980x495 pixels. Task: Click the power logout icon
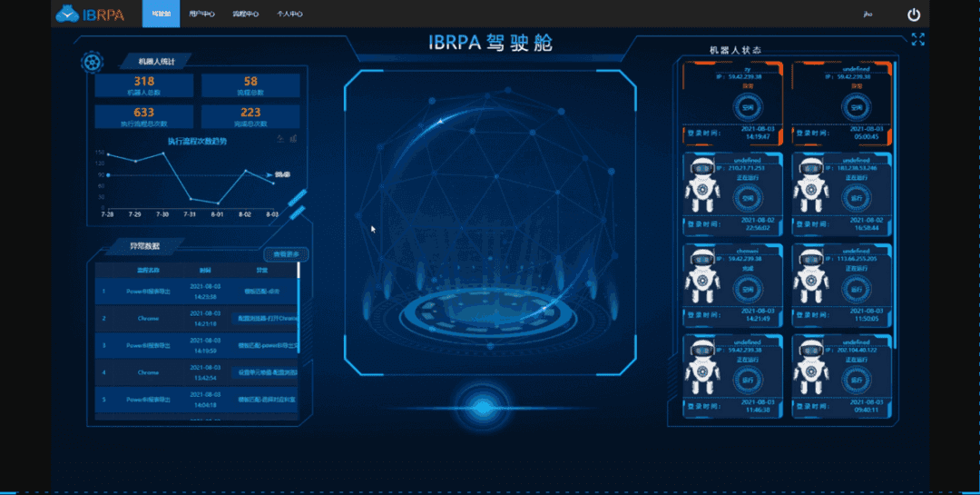914,15
